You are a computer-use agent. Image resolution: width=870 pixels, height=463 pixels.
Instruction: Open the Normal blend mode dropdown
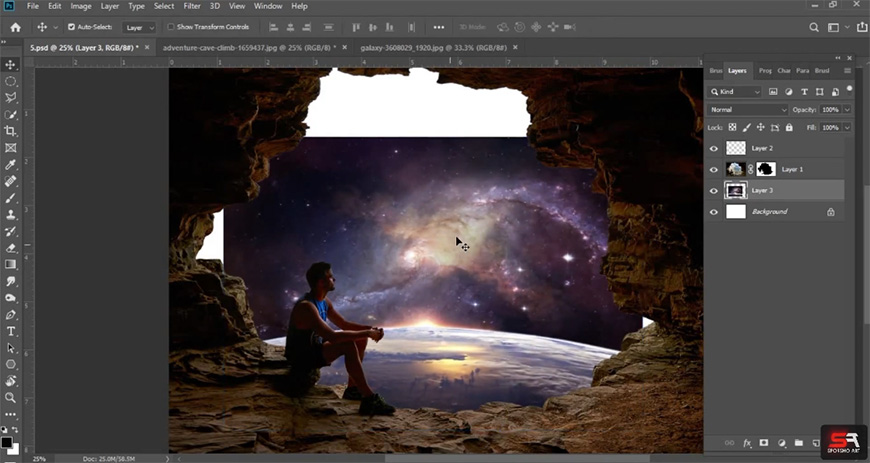(x=747, y=109)
